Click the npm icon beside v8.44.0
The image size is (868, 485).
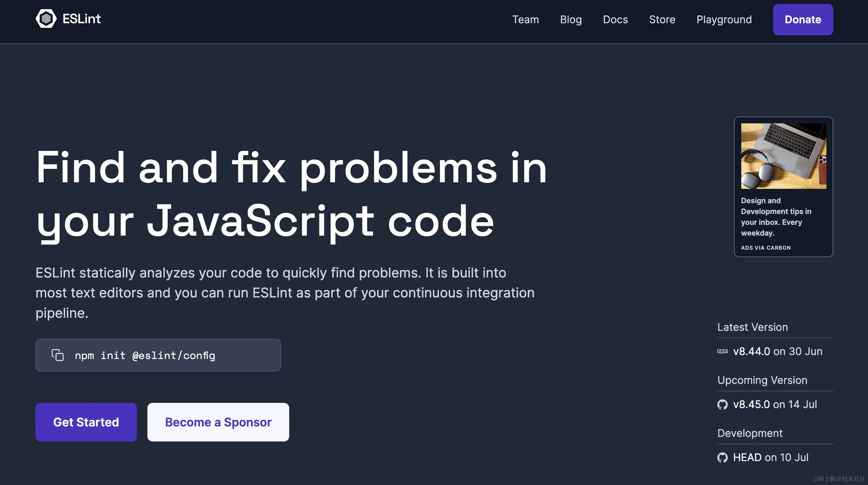(x=723, y=351)
